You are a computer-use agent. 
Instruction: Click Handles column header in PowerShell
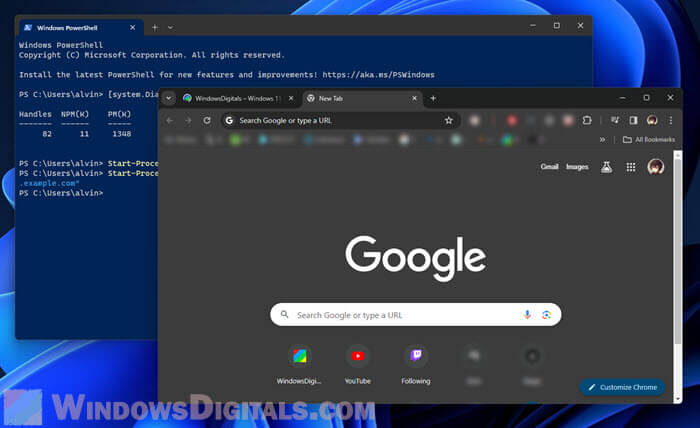click(x=35, y=114)
